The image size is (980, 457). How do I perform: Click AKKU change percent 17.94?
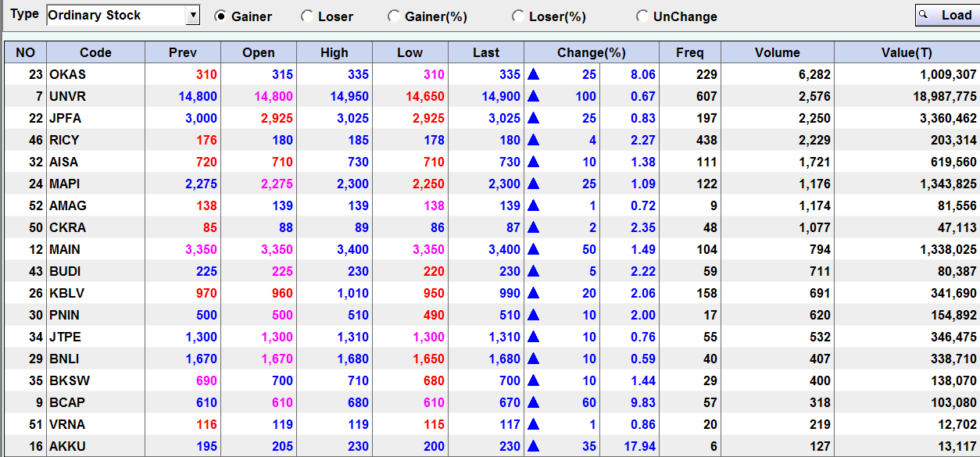click(640, 447)
